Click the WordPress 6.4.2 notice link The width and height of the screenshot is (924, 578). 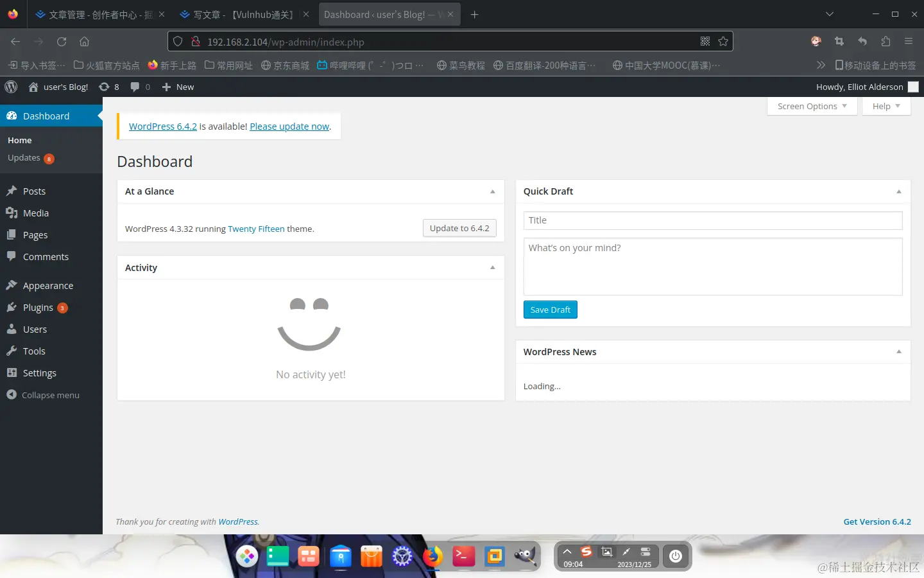click(163, 127)
